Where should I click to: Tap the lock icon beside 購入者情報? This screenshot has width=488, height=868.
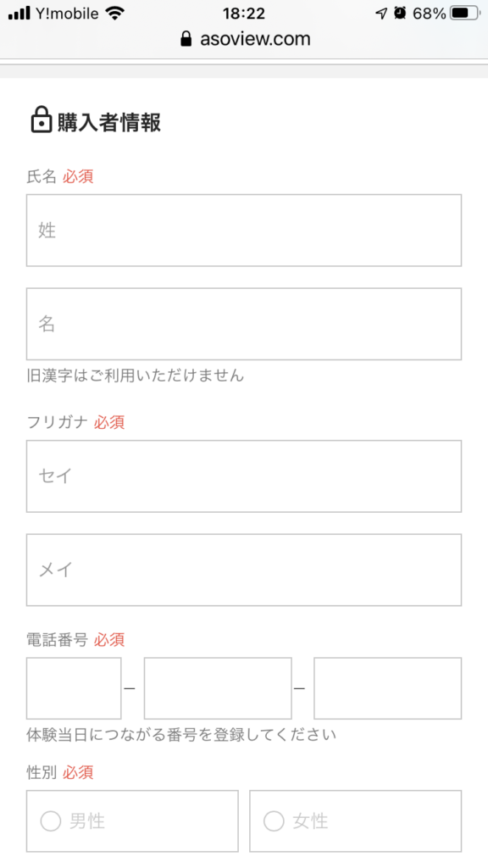click(x=41, y=120)
